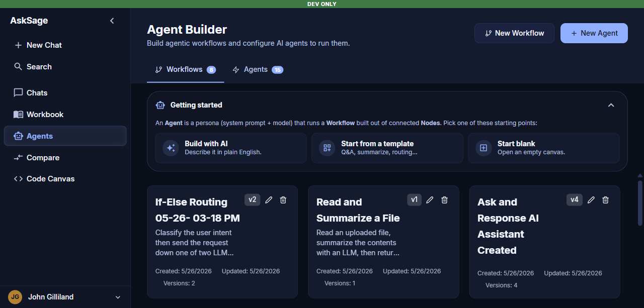Image resolution: width=644 pixels, height=308 pixels.
Task: Open Search in the sidebar
Action: 65,66
